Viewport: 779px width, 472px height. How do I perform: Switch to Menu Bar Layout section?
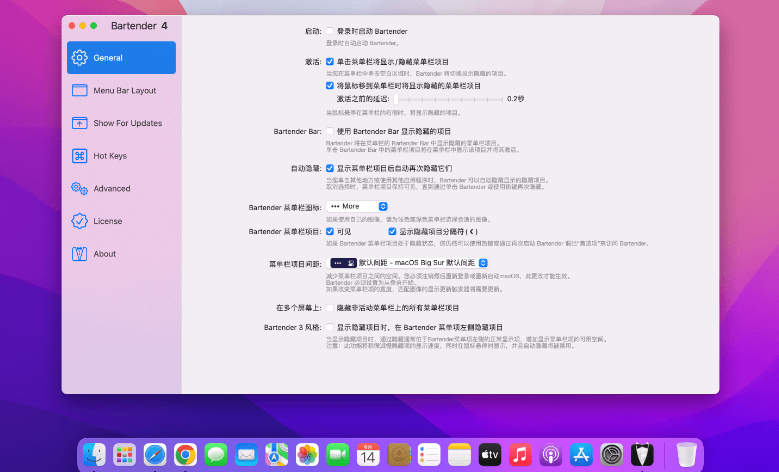(121, 90)
